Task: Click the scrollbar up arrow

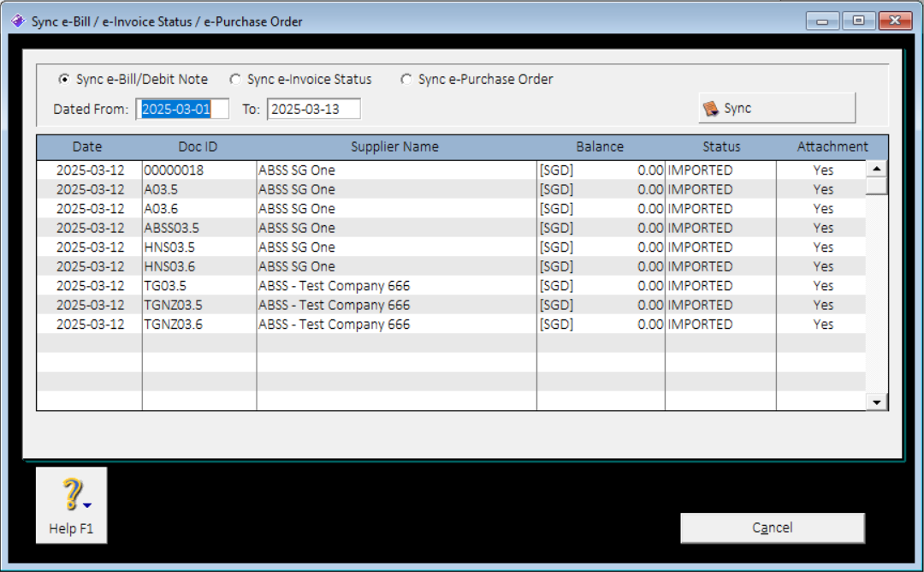Action: [877, 169]
